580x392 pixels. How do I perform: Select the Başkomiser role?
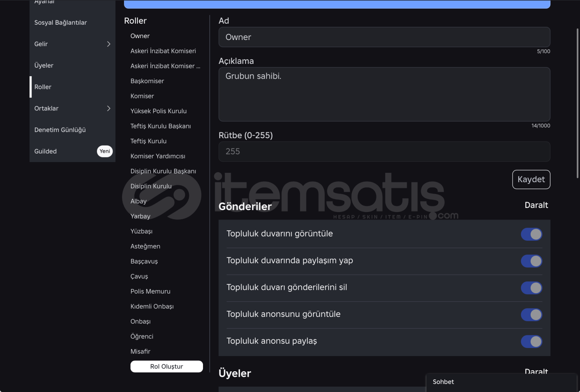(x=147, y=81)
